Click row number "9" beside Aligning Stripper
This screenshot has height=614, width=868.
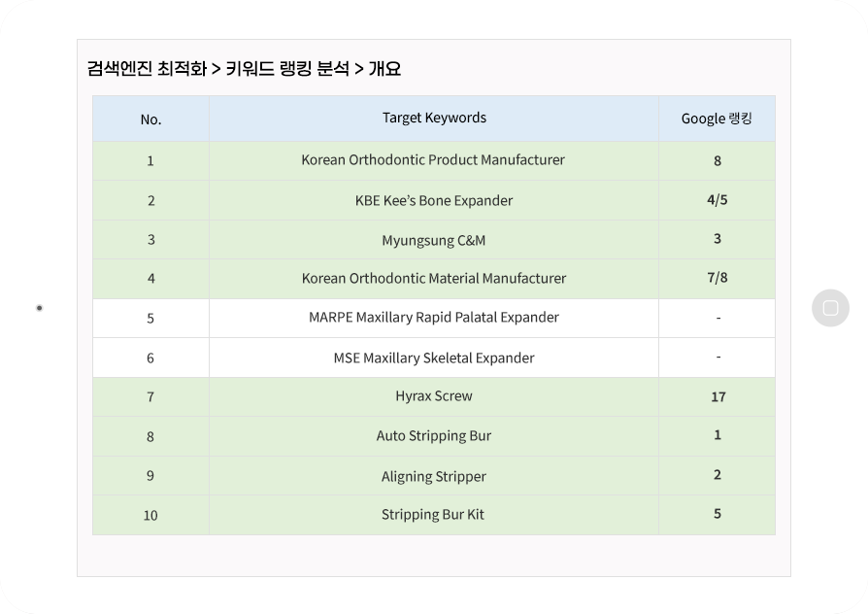[x=150, y=475]
